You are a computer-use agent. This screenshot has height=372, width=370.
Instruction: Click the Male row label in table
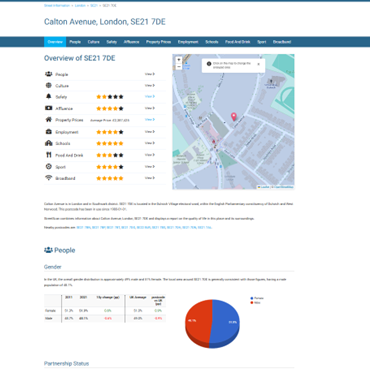(49, 318)
